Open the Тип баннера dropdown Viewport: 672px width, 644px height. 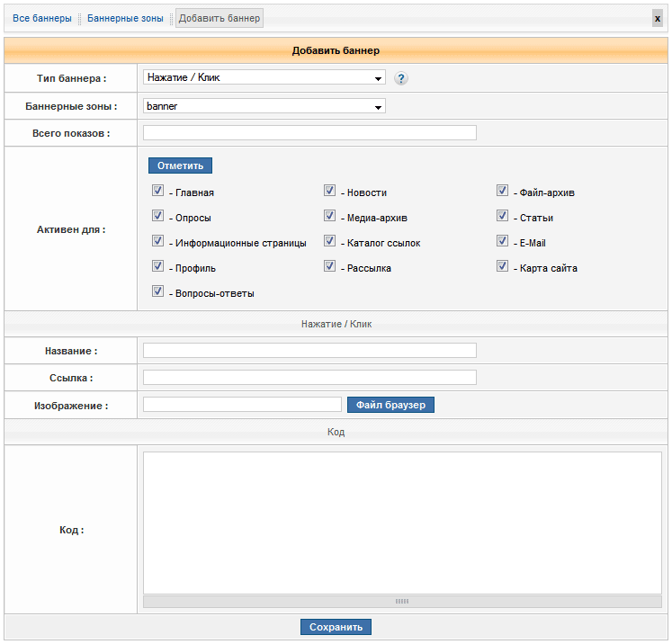click(264, 77)
